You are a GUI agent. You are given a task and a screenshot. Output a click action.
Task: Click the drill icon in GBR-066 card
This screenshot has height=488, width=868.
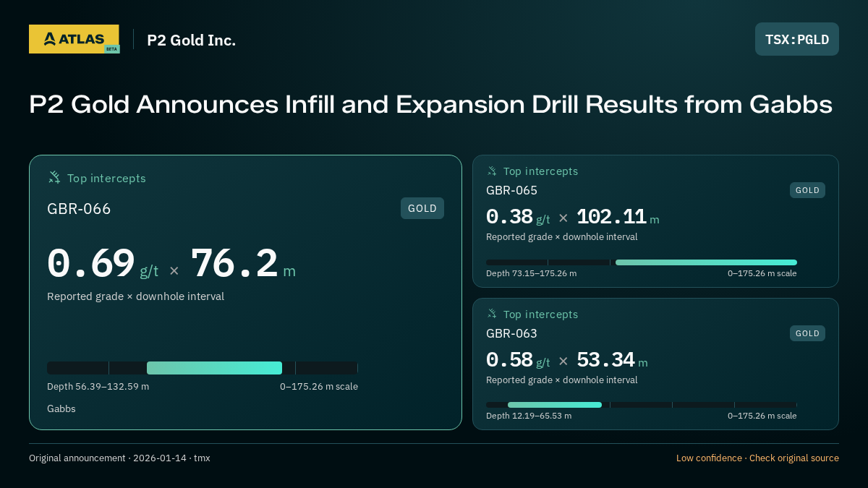54,177
